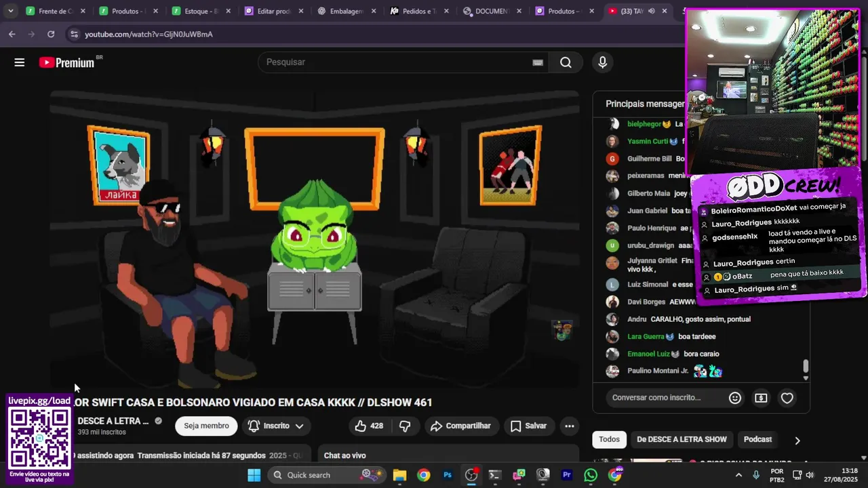
Task: Open emoji picker in live chat
Action: click(x=735, y=398)
